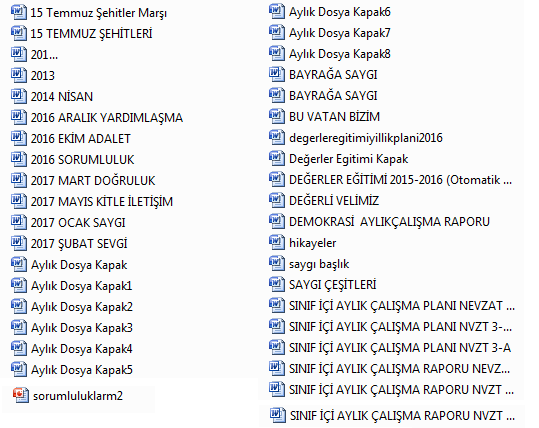Screen dimensions: 539x428
Task: Select the icon for Değerler Egitimi Kapak
Action: point(277,158)
